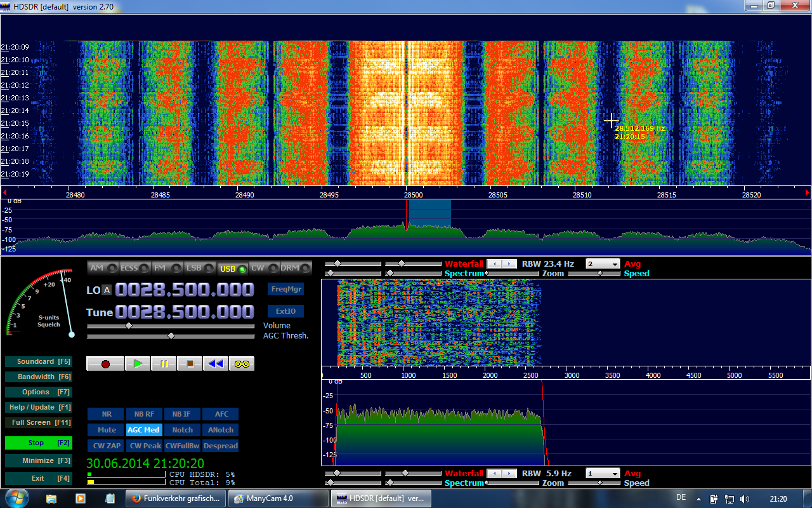
Task: Open lower Avg dropdown showing 1
Action: (603, 473)
